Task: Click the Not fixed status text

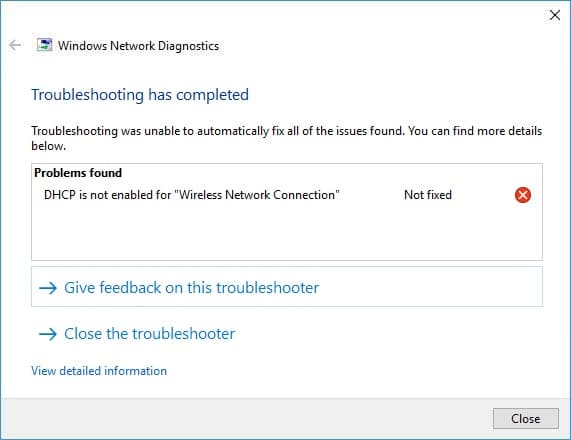Action: coord(428,195)
